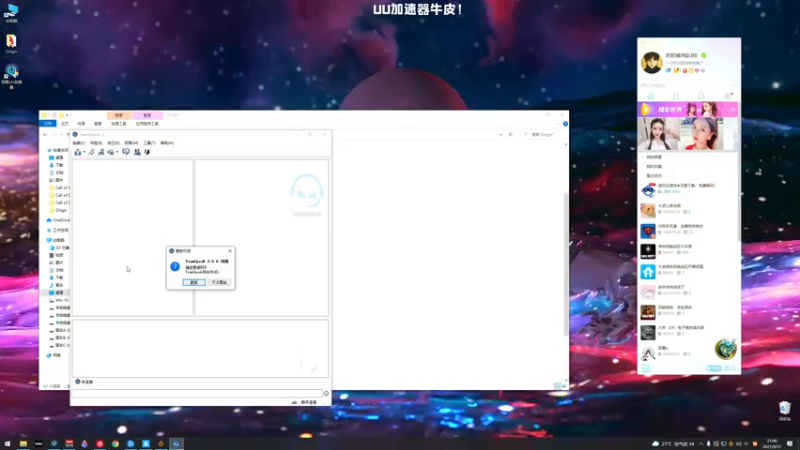Select 此电脑 in Explorer sidebar

56,240
